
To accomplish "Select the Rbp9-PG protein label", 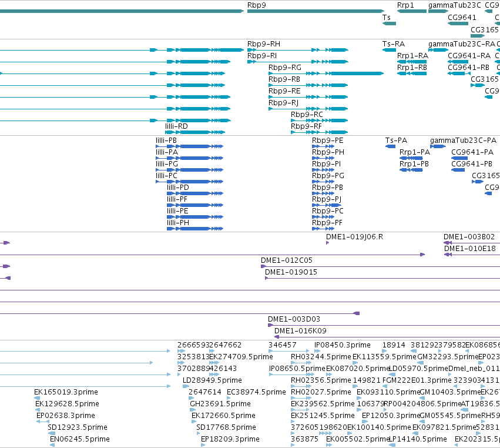I will click(x=328, y=176).
